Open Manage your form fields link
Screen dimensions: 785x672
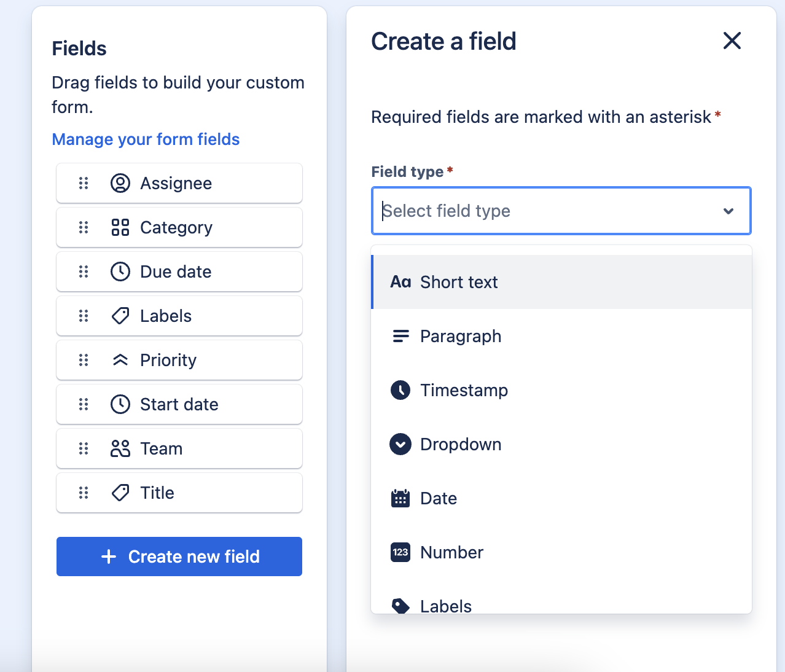coord(146,139)
